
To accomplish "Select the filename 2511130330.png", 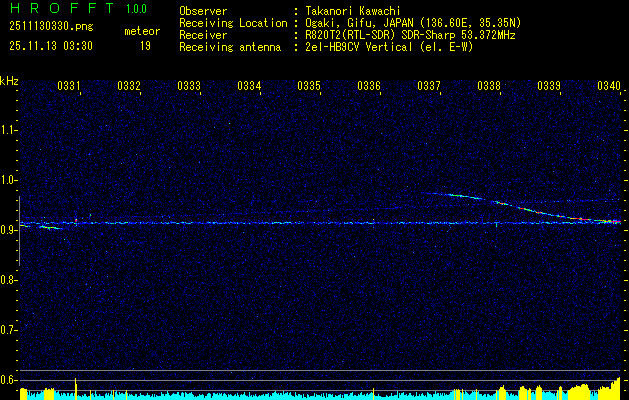I will (x=51, y=27).
